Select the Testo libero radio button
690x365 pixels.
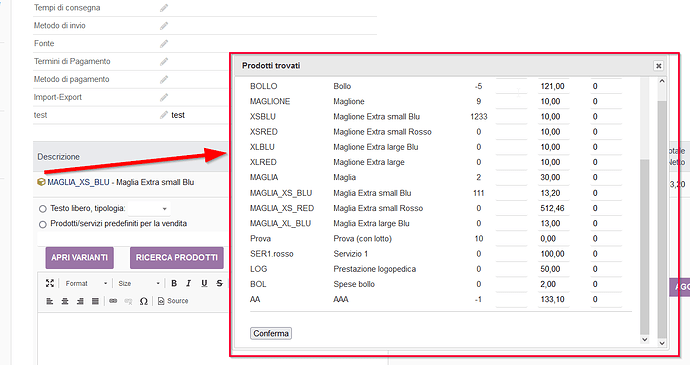(x=43, y=209)
